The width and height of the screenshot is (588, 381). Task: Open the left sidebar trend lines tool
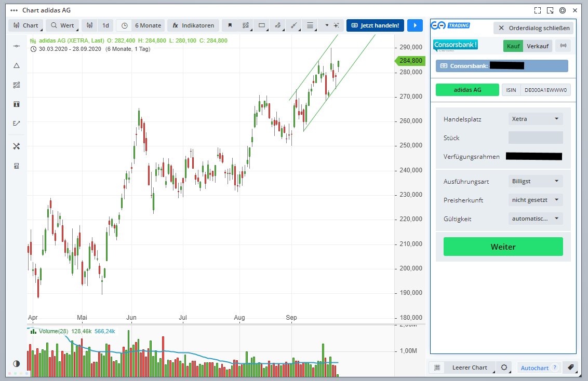click(x=17, y=85)
